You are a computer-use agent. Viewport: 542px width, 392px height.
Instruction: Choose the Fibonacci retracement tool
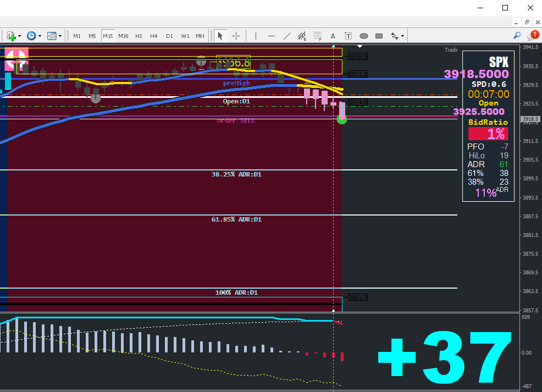tap(317, 36)
